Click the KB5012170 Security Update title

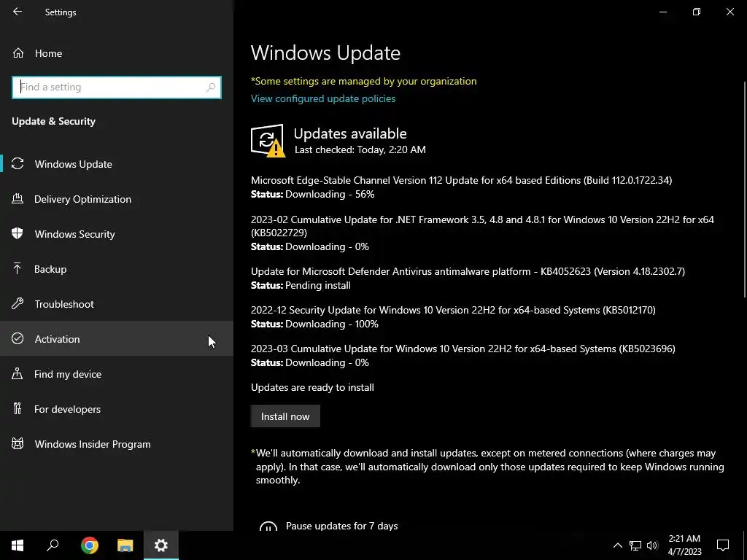[453, 310]
